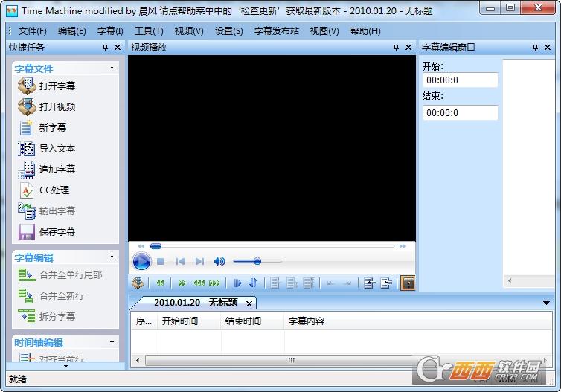Adjust the volume slider knob

[x=257, y=261]
